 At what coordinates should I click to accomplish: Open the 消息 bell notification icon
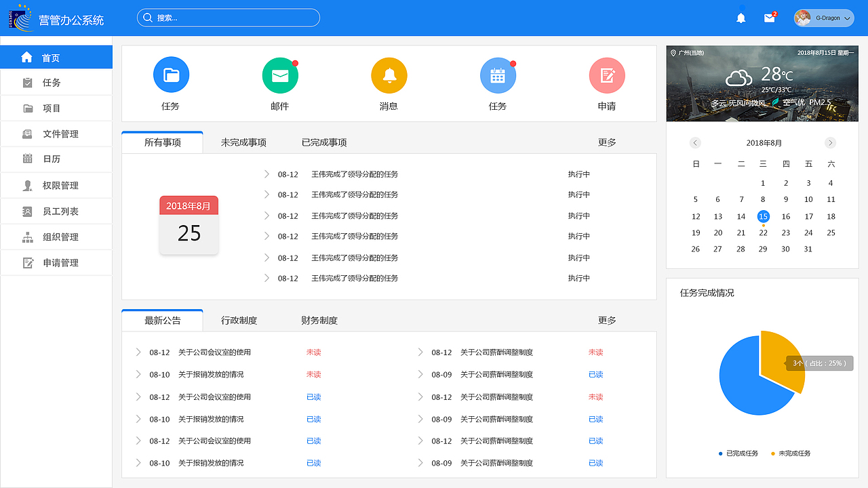(389, 75)
